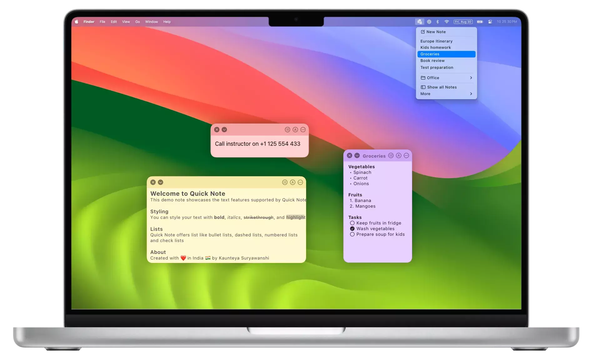Viewport: 591px width, 364px height.
Task: Click the Call instructor text in the pink note
Action: [x=258, y=144]
